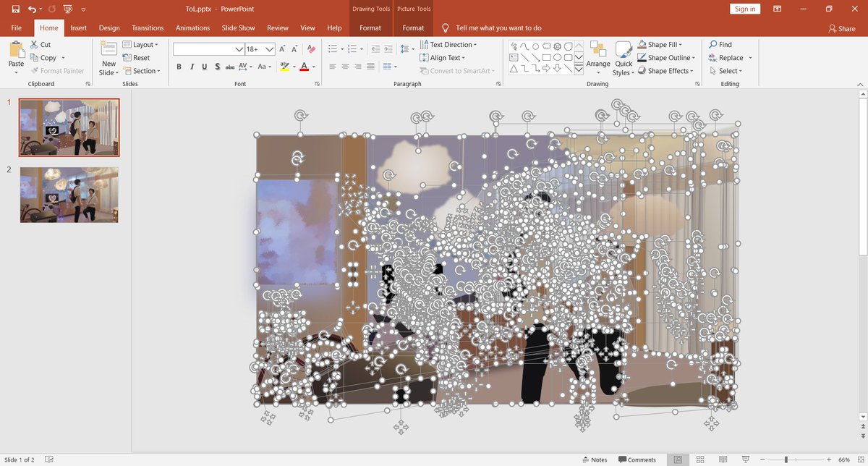Open the File menu tab

pyautogui.click(x=17, y=28)
